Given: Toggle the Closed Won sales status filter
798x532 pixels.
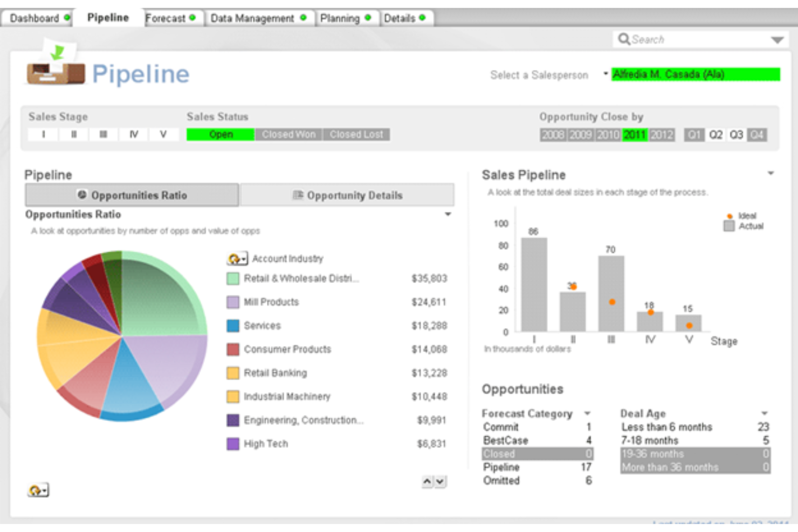Looking at the screenshot, I should (x=290, y=135).
